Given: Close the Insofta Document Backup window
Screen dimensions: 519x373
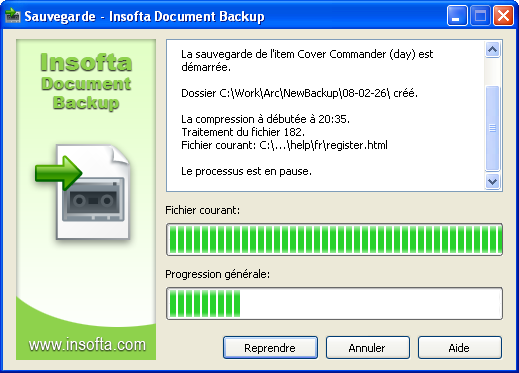Looking at the screenshot, I should point(503,16).
